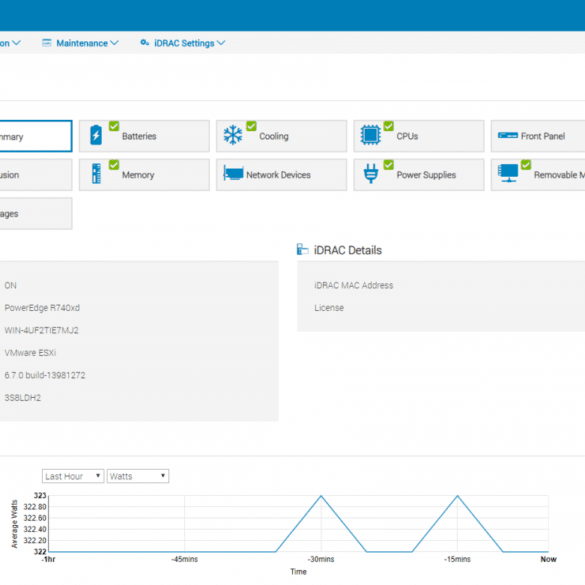Click the -1hr axis label
Screen dimensions: 585x585
coord(49,559)
